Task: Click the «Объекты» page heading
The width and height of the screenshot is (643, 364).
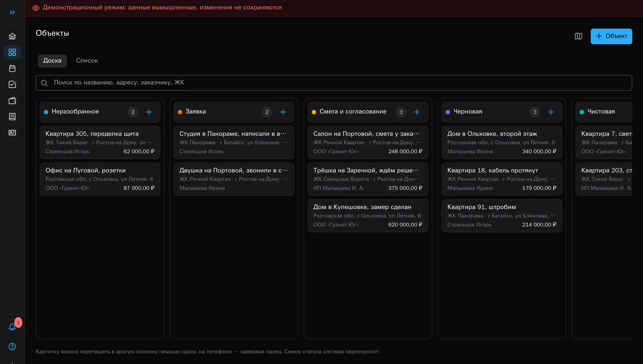Action: 52,33
